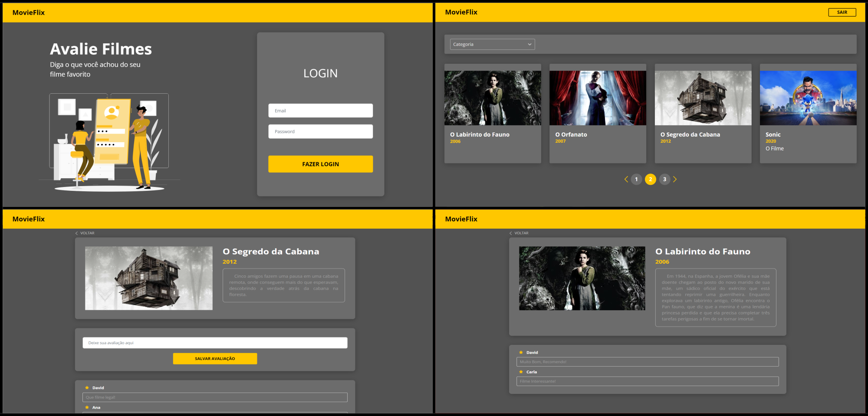Click the 'O Orfanato' title text

(x=571, y=134)
